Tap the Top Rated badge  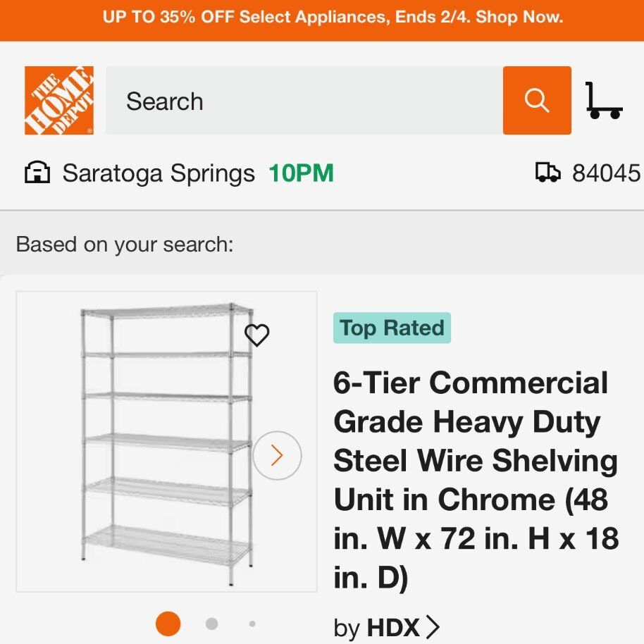pyautogui.click(x=392, y=328)
